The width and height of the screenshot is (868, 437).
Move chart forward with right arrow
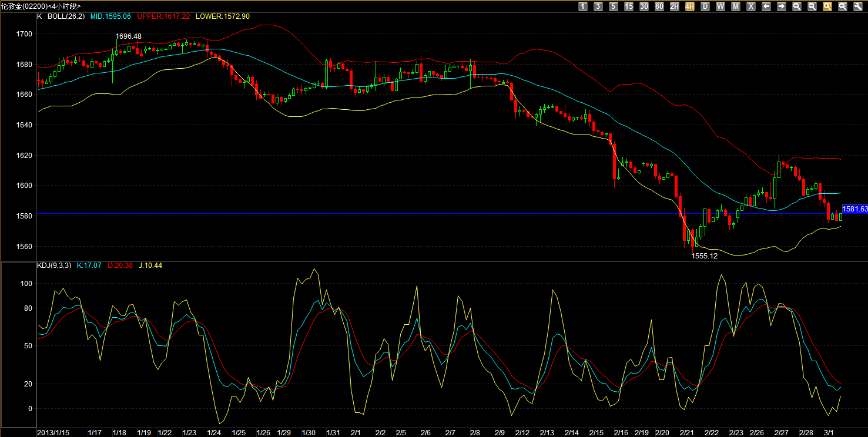pyautogui.click(x=782, y=6)
